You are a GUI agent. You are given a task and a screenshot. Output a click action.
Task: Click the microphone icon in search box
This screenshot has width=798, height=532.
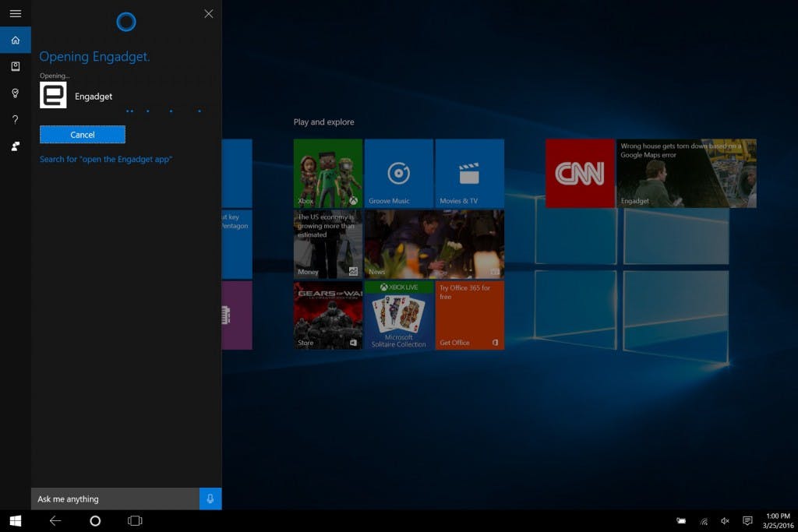tap(210, 499)
